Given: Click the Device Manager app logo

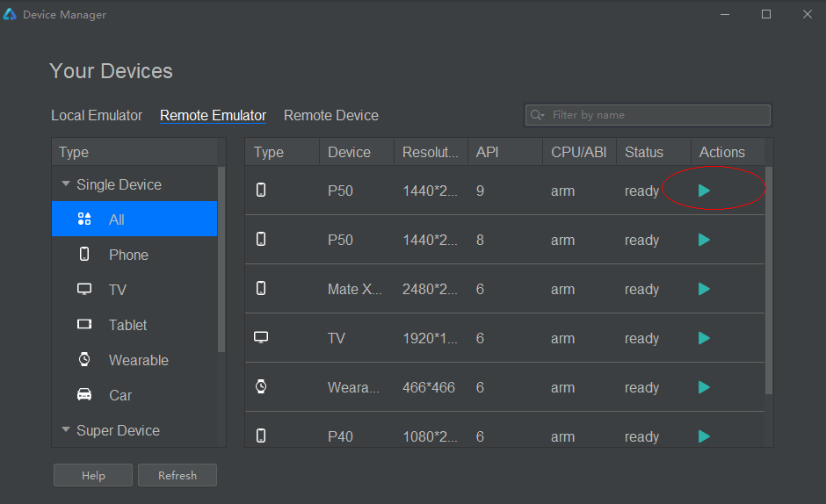Looking at the screenshot, I should pos(10,14).
